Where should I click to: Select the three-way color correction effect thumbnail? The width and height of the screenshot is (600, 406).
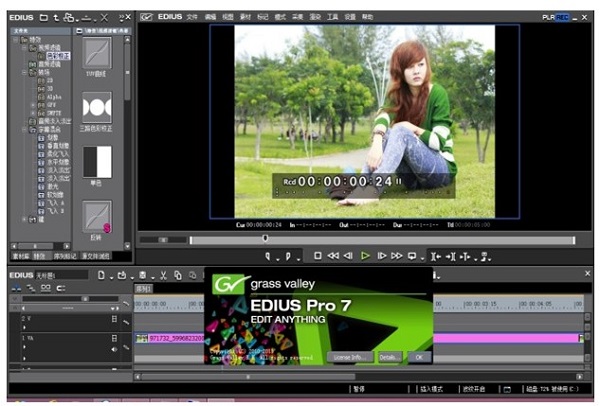point(96,108)
